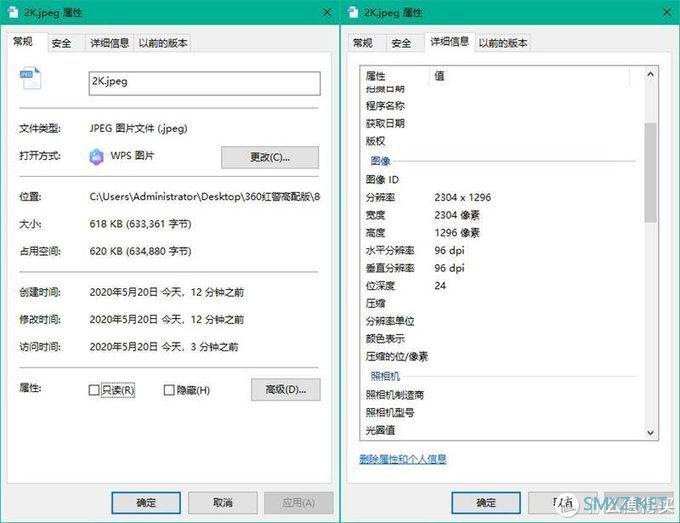The height and width of the screenshot is (523, 680).
Task: Click the 图像 section heading
Action: click(x=380, y=161)
